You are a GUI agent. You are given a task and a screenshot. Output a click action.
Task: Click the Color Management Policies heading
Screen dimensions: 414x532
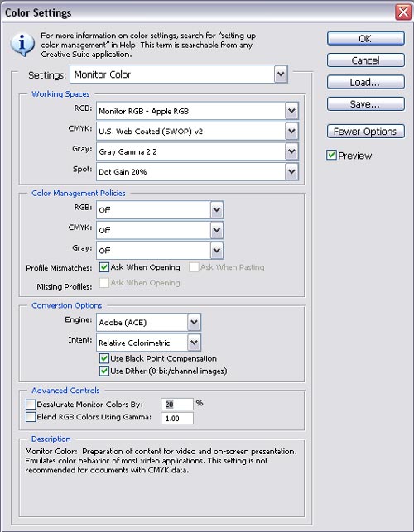point(79,193)
